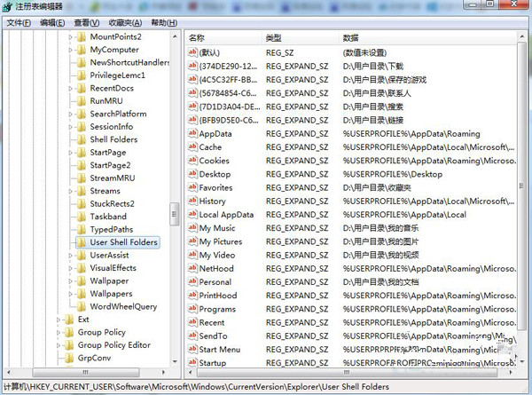Click the string icon beside Startup value
This screenshot has width=532, height=395.
click(192, 362)
